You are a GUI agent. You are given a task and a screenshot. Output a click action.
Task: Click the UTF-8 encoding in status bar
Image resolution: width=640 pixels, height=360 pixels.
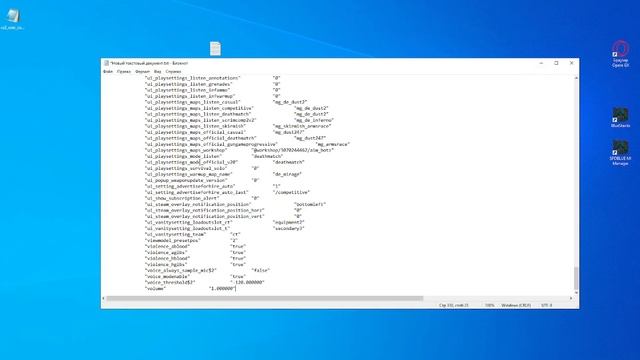tap(547, 305)
